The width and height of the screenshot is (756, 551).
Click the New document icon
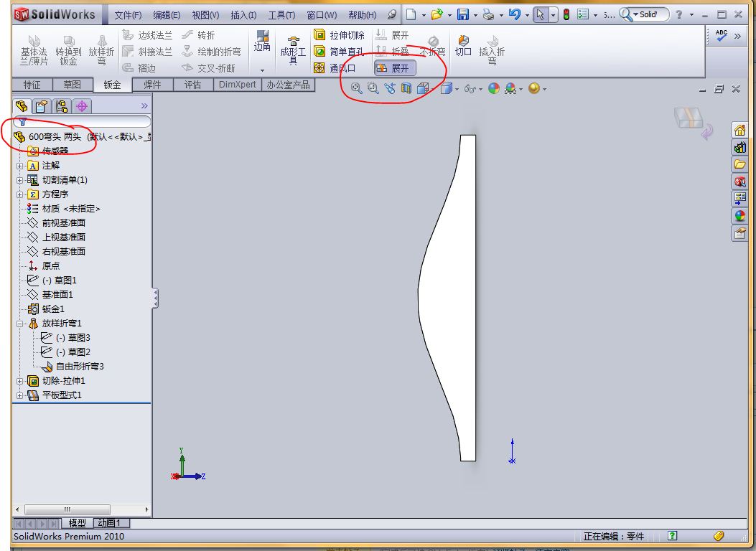tap(411, 14)
